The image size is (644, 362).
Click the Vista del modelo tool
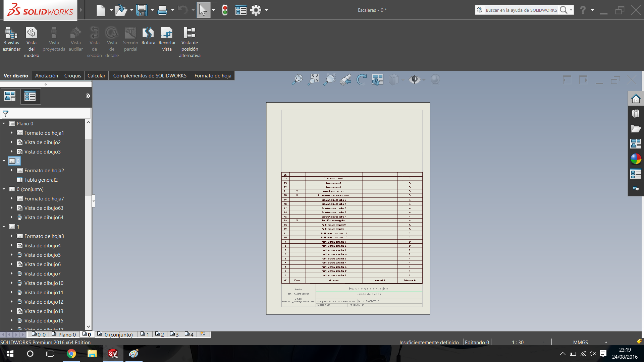(31, 42)
